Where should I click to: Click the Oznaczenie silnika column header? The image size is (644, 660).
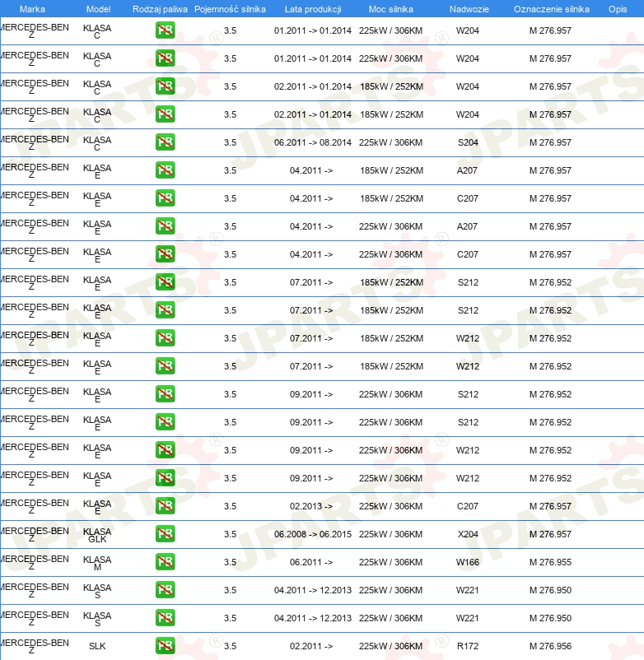click(551, 9)
